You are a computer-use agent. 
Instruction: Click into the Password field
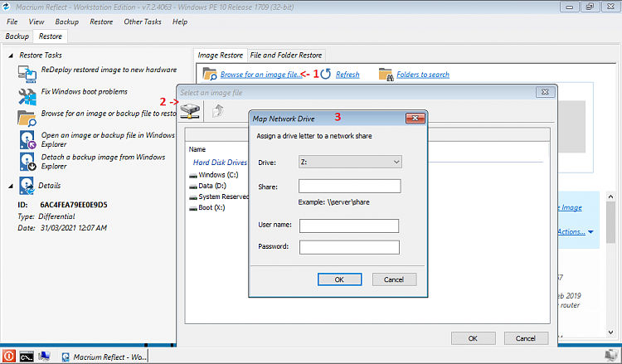tap(349, 247)
